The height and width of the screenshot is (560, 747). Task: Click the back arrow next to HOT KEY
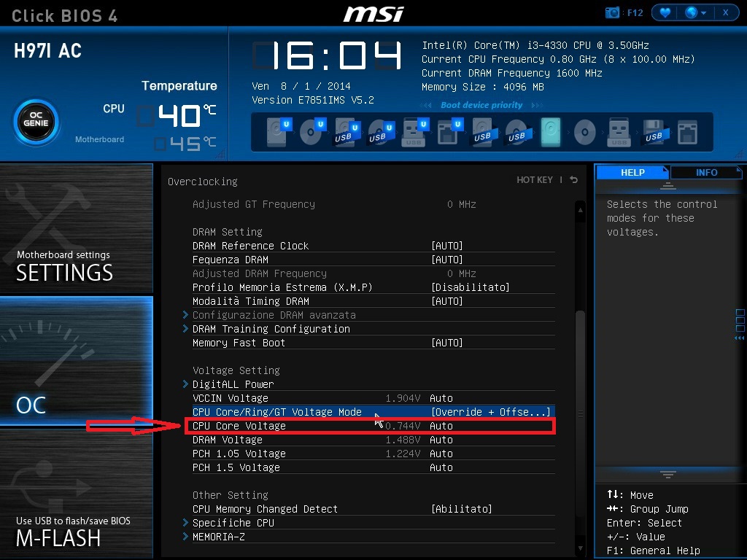click(x=574, y=180)
